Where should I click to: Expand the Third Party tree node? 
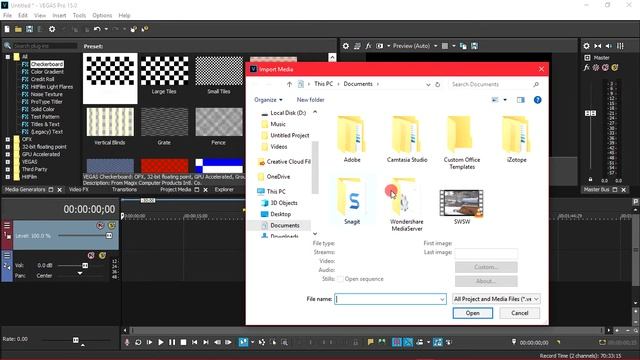pos(8,169)
